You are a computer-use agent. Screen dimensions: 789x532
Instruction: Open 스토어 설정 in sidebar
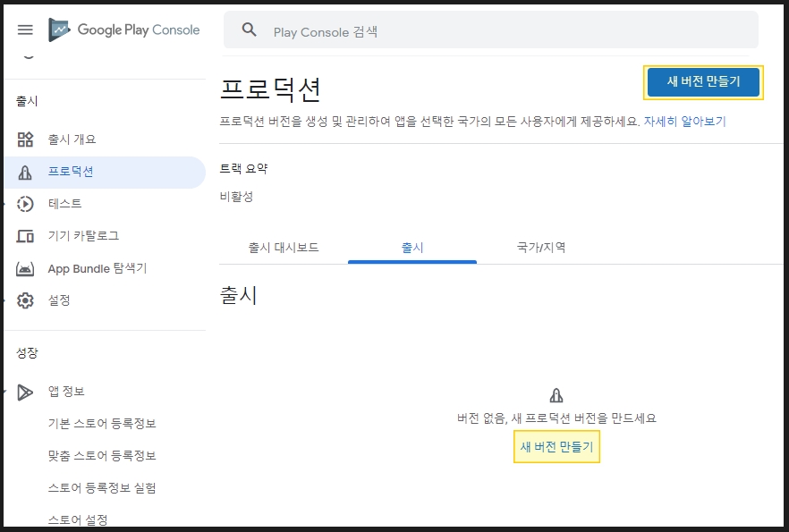coord(78,520)
